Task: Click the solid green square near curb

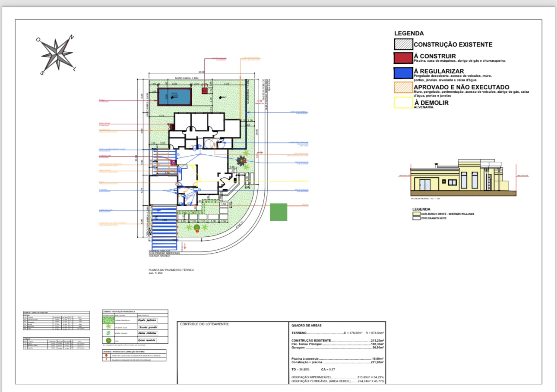Action: tap(278, 212)
